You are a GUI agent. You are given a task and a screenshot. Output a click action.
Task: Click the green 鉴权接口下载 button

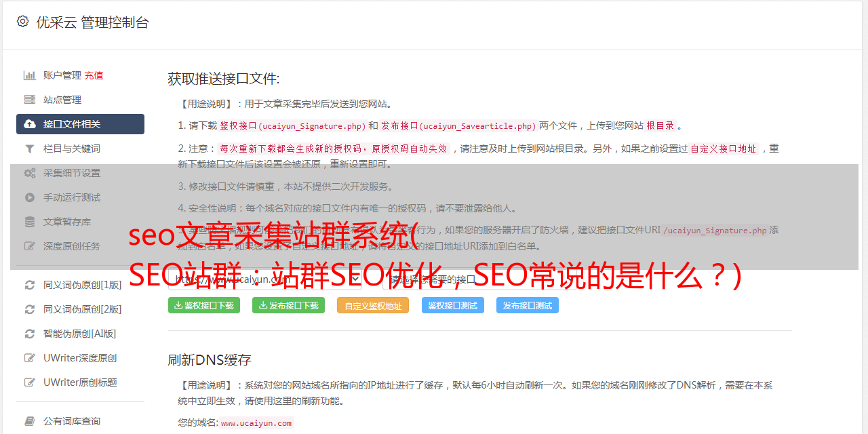[203, 305]
